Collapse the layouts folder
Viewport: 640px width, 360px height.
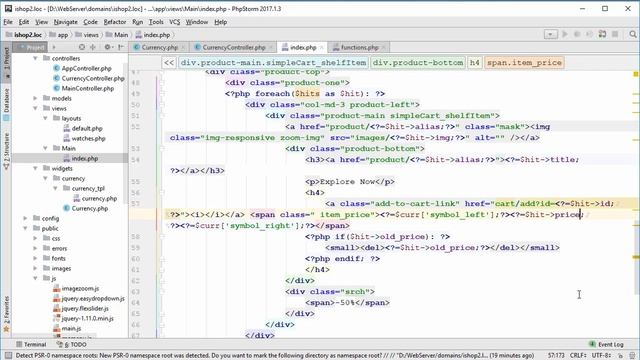coord(45,118)
